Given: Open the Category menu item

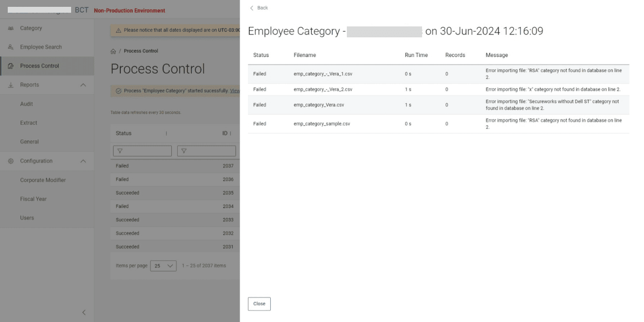Looking at the screenshot, I should 47,28.
